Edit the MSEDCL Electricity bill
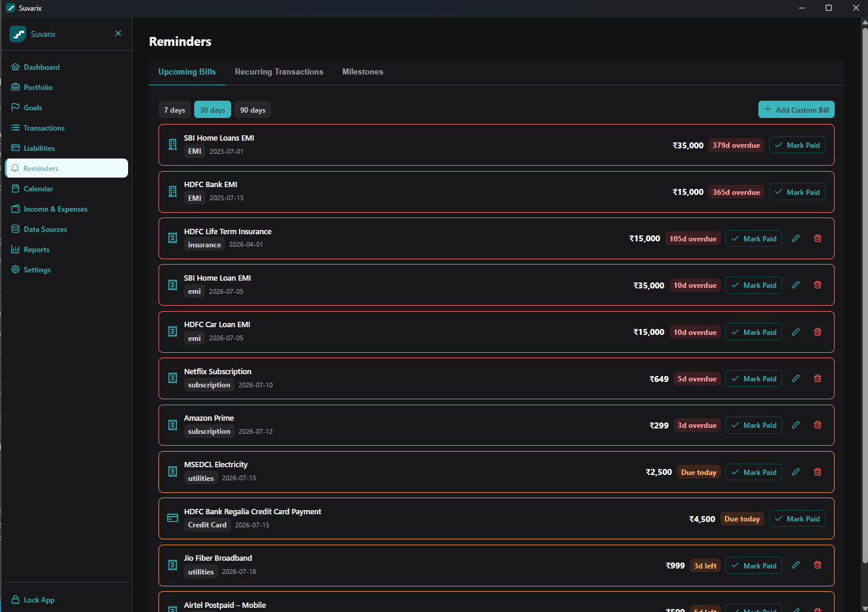This screenshot has height=612, width=868. (x=795, y=472)
